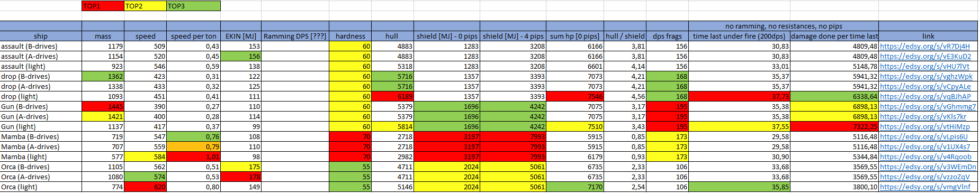
Task: Open the edsy link for assault (B-drives)
Action: click(x=925, y=46)
